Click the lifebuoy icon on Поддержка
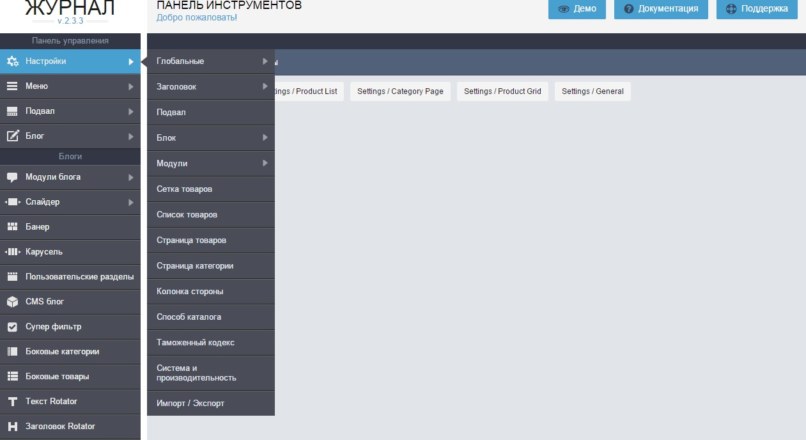 [x=731, y=9]
